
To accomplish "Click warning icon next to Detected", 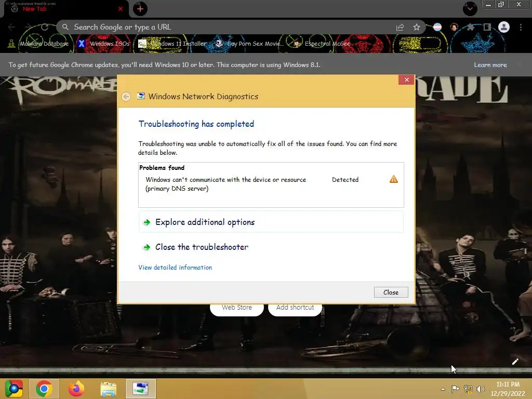I will [x=394, y=179].
